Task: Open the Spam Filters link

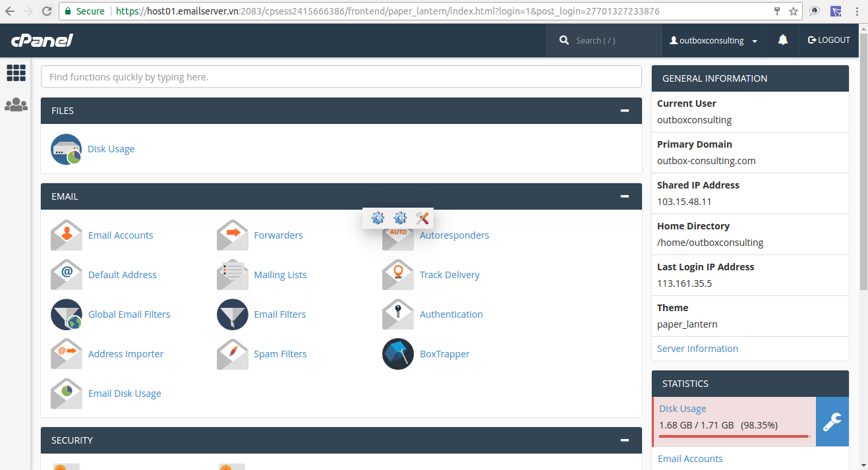Action: (x=281, y=354)
